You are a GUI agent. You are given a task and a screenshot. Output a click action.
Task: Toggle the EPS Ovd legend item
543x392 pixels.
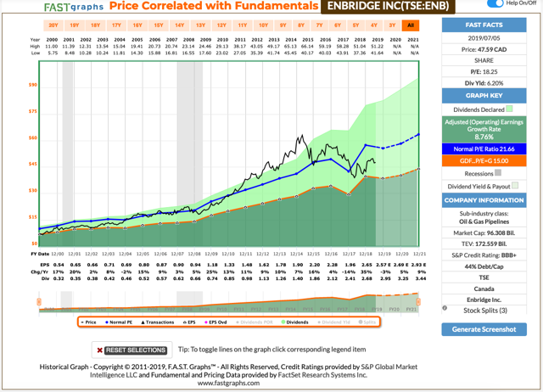216,322
